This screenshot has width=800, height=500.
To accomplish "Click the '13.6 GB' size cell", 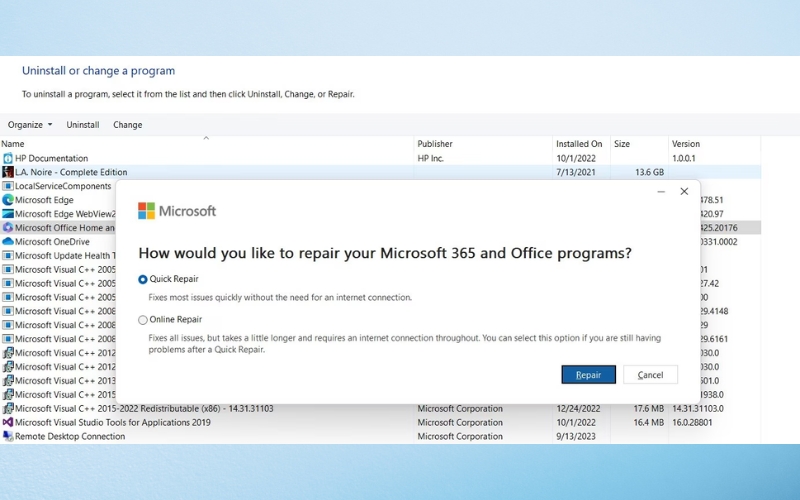I will 649,172.
